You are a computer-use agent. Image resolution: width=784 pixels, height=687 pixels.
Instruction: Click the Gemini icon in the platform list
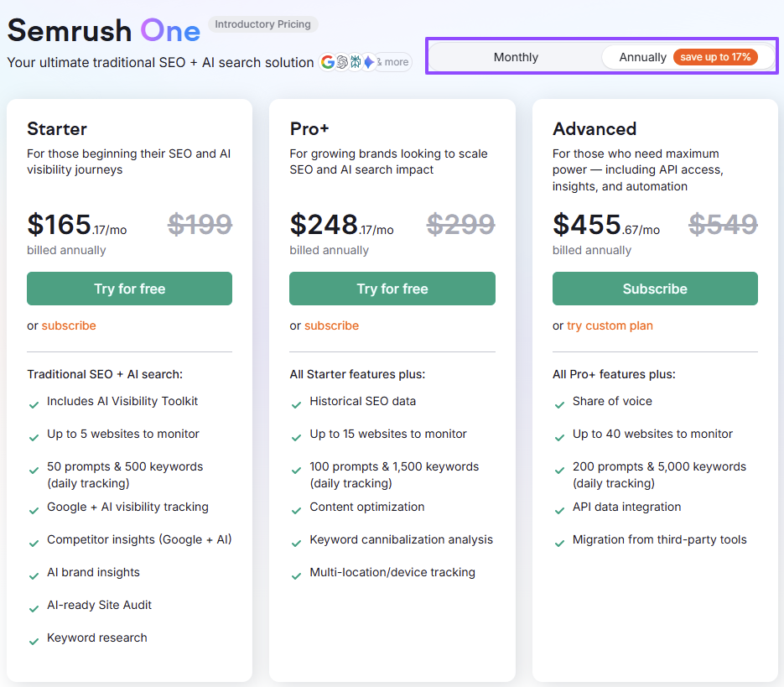click(x=369, y=61)
